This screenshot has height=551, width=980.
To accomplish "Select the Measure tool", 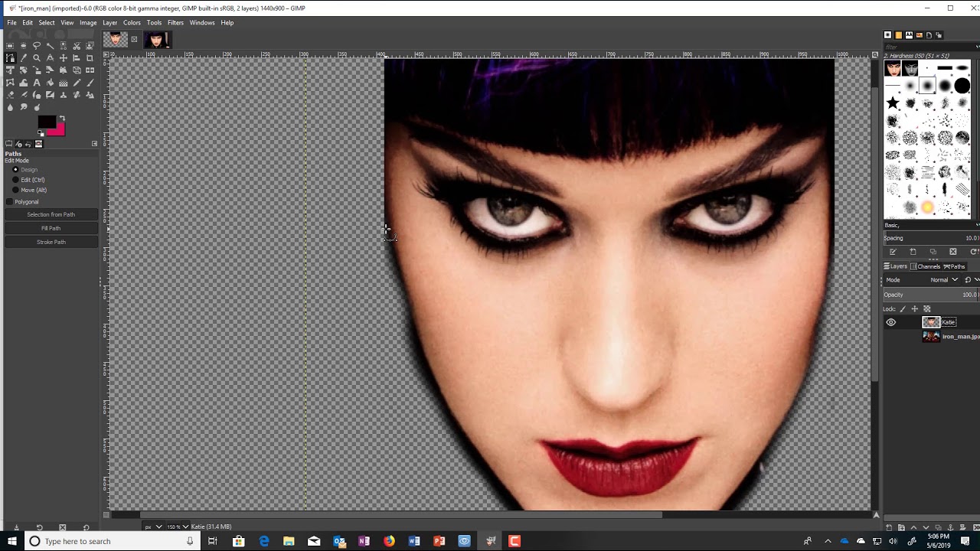I will [x=51, y=58].
